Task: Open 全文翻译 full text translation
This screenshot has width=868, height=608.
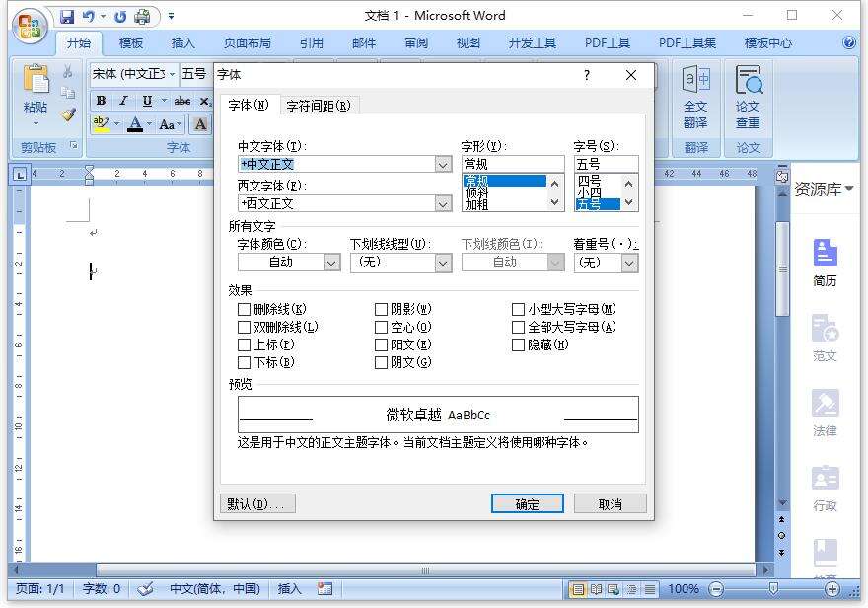Action: (695, 97)
